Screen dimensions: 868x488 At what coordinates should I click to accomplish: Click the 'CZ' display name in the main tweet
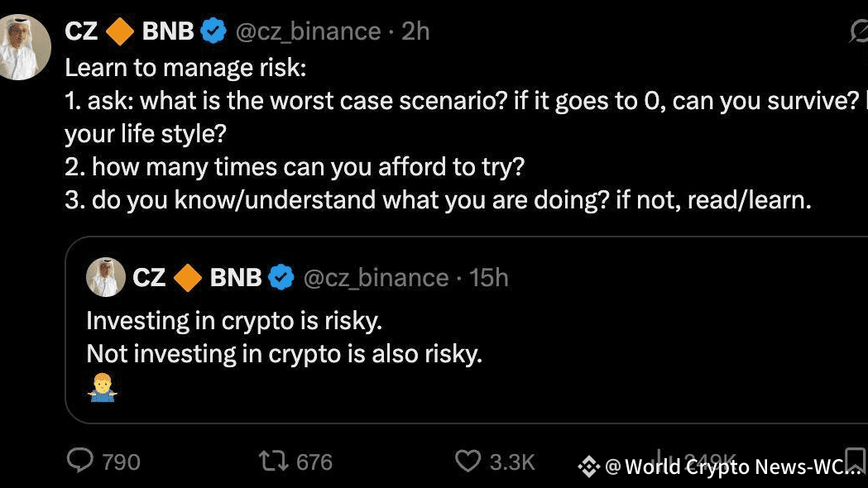81,31
